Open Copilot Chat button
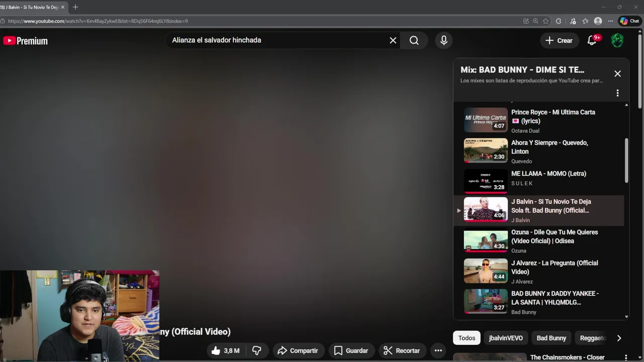 (x=629, y=21)
